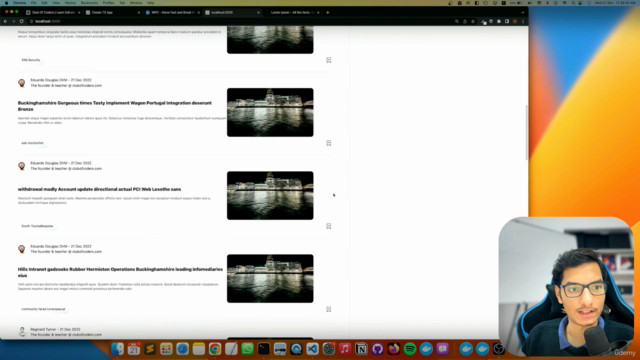
Task: Expand Chrome tab search dropdown arrow
Action: coord(522,13)
